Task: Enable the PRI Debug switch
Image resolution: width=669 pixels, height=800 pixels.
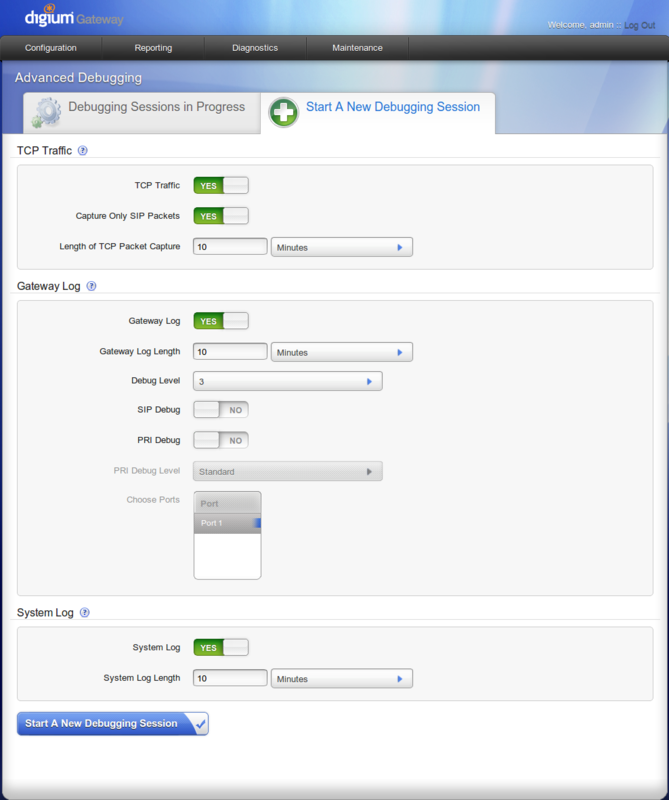Action: pos(221,441)
